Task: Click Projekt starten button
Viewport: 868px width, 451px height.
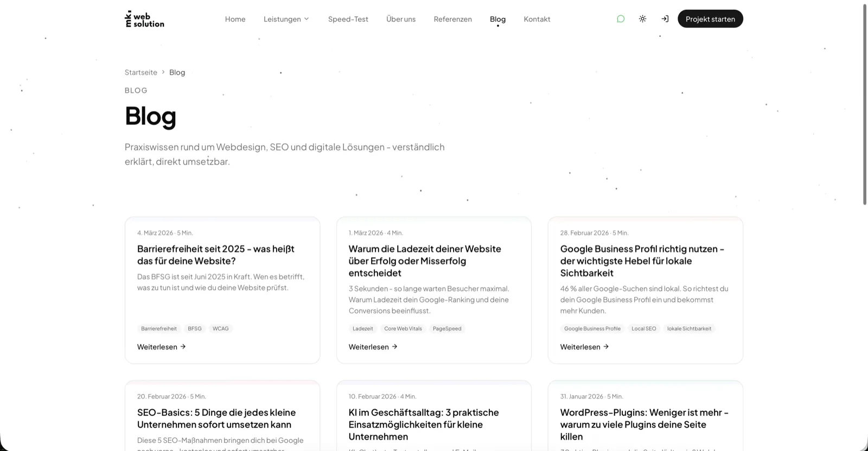Action: tap(710, 19)
